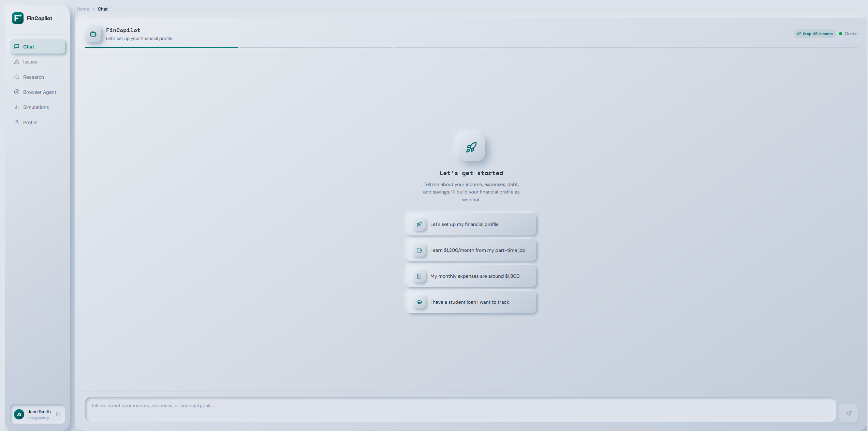Image resolution: width=868 pixels, height=431 pixels.
Task: Click the first onboarding progress bar segment
Action: coord(161,47)
